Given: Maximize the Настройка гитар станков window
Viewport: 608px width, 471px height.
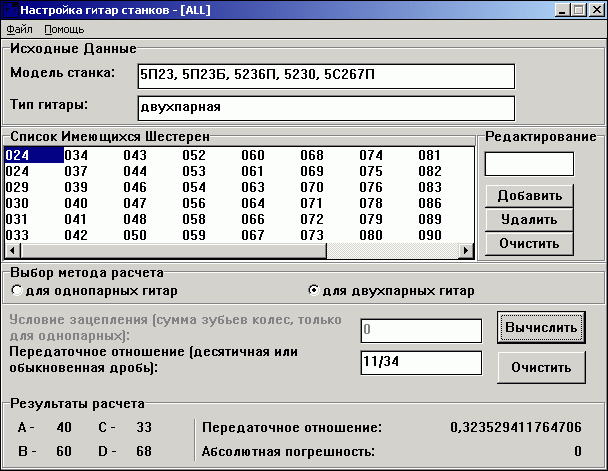Looking at the screenshot, I should coord(578,10).
